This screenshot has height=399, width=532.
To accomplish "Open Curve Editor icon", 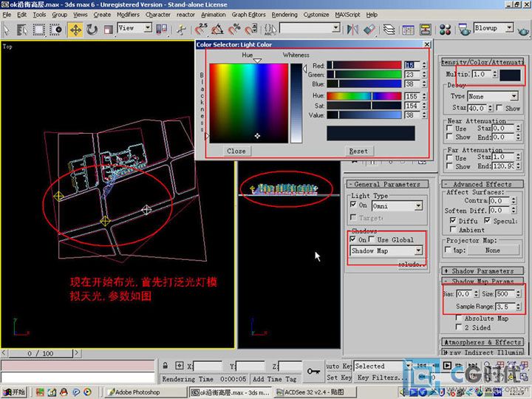I will 408,30.
